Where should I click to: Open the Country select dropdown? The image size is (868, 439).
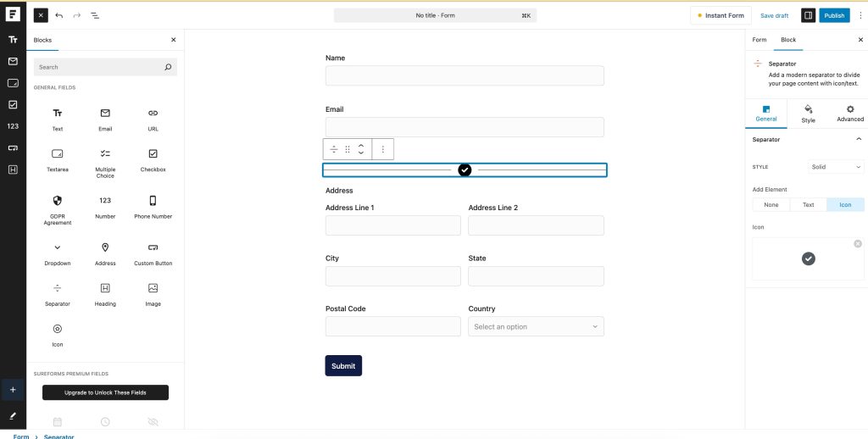coord(536,326)
